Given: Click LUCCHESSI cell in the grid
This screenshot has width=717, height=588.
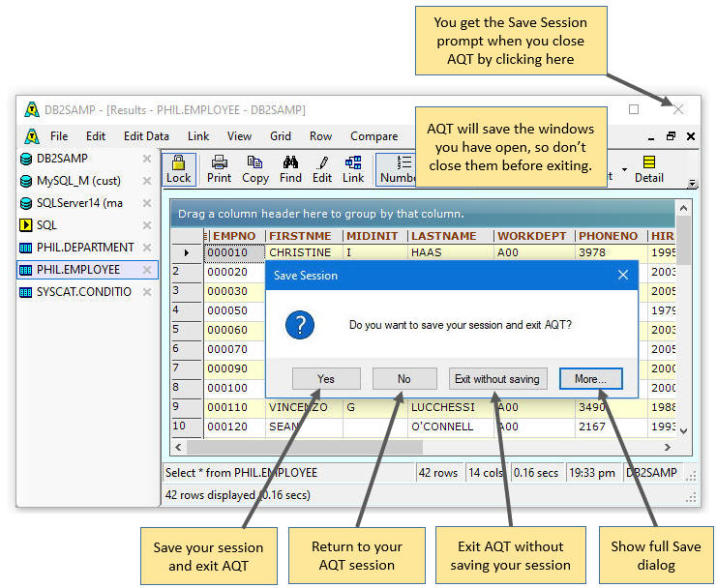Looking at the screenshot, I should coord(450,407).
